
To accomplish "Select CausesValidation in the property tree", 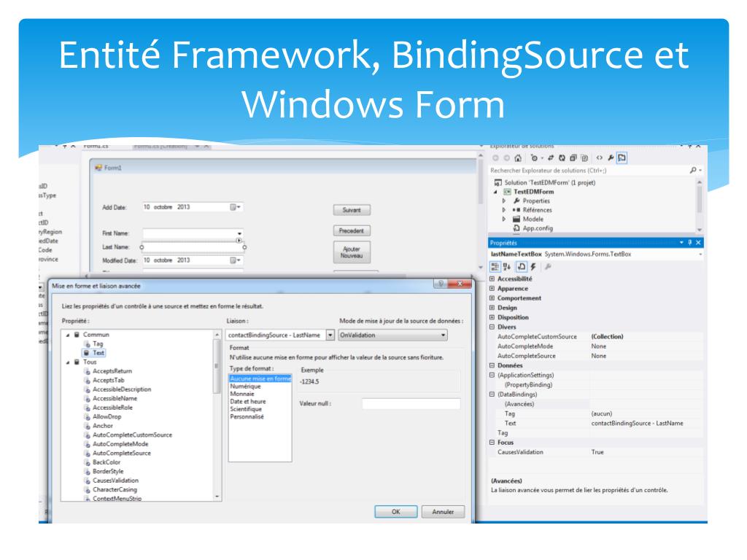I will tap(115, 481).
